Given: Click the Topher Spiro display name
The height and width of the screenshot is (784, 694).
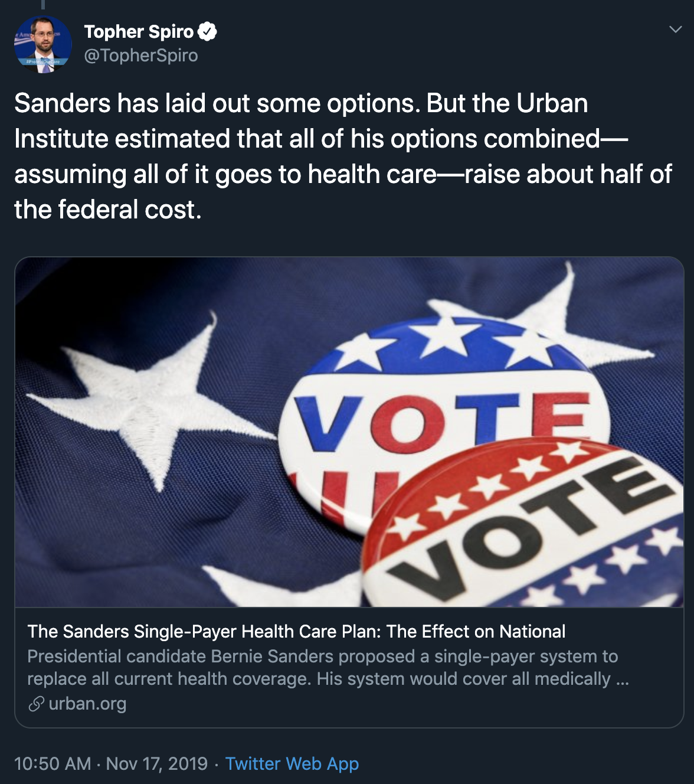Looking at the screenshot, I should 139,31.
